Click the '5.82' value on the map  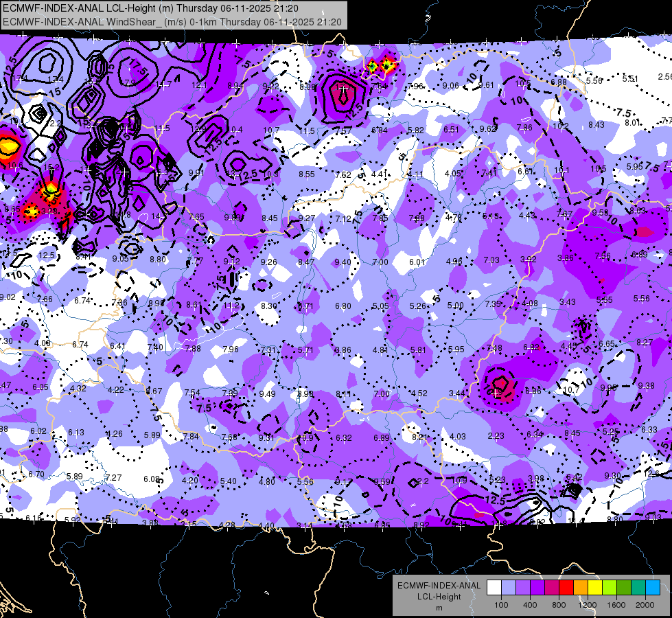pyautogui.click(x=416, y=130)
